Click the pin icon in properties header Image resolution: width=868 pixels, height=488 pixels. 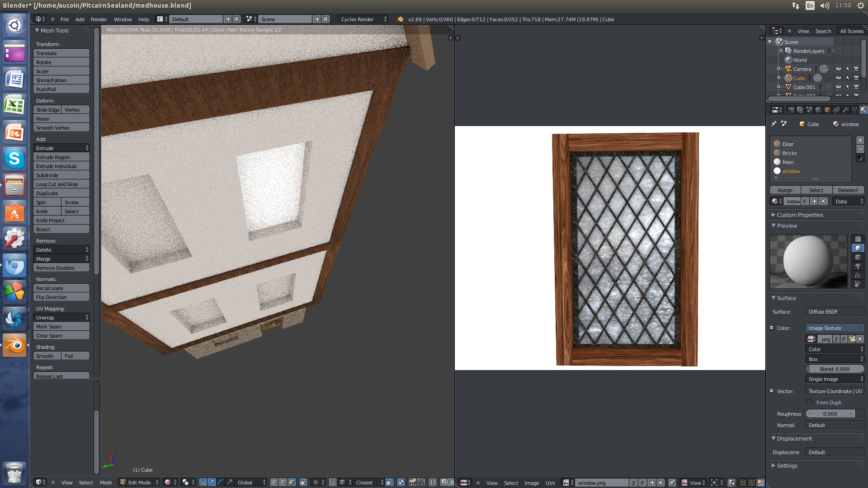(x=774, y=124)
